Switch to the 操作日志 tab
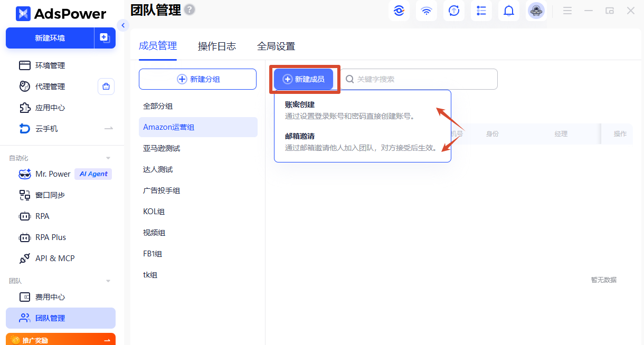644x345 pixels. point(217,46)
